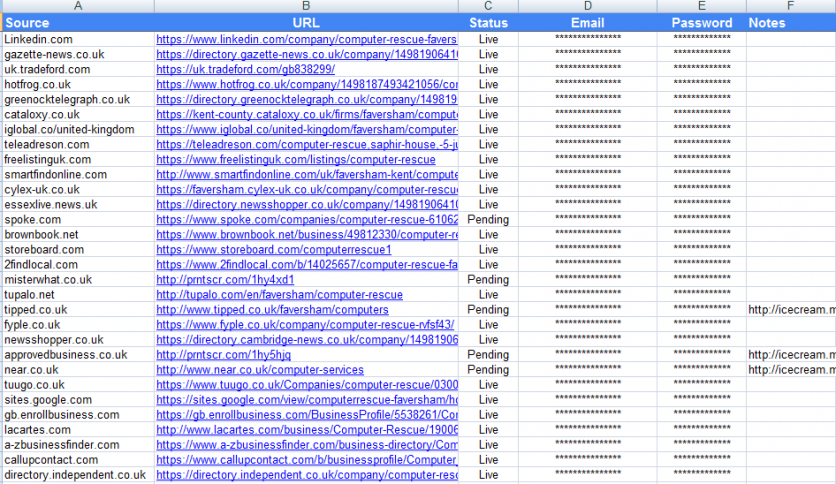Select column D header
Viewport: 836px width, 484px height.
[588, 6]
